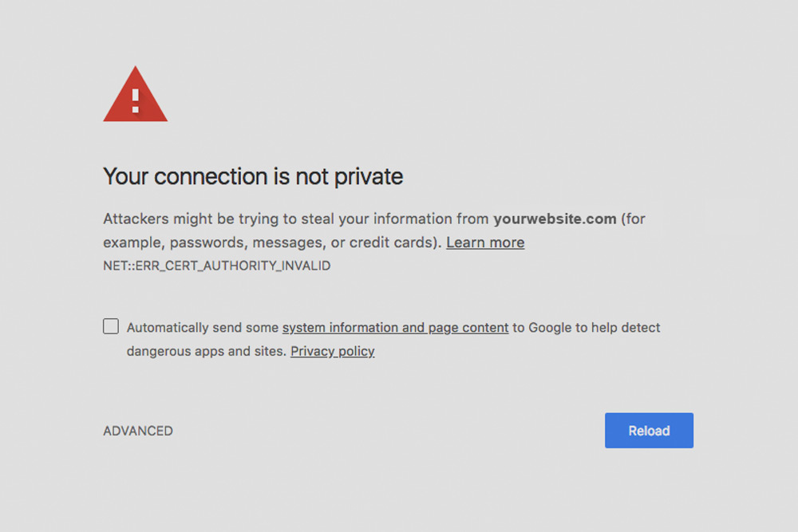
Task: Click the word 'private' in the heading
Action: (x=369, y=177)
